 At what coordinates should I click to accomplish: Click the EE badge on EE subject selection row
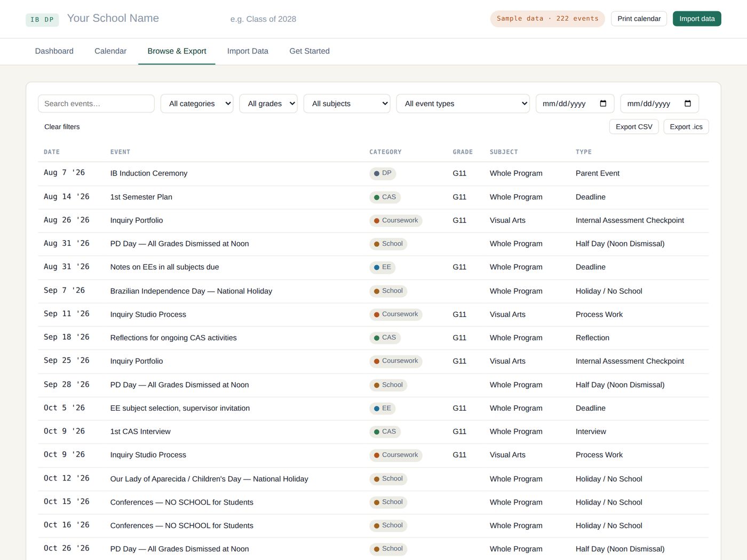point(383,408)
